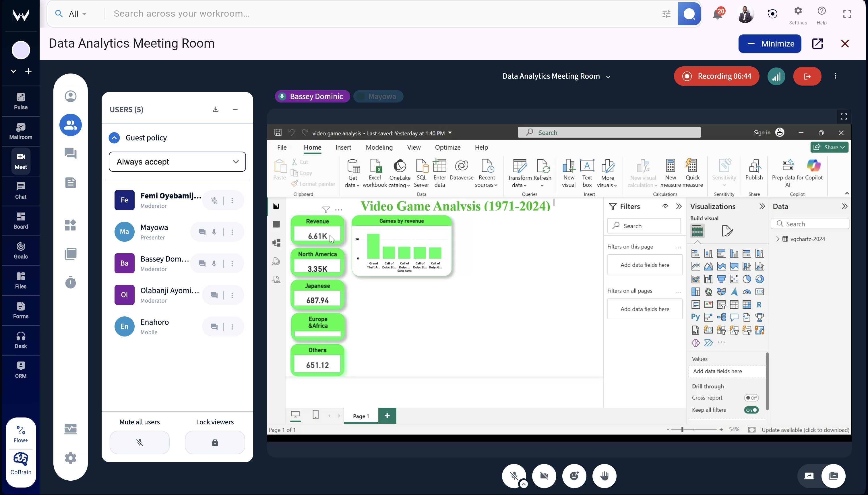Expand the Data Analytics Meeting Room title dropdown
This screenshot has height=495, width=868.
pos(608,77)
